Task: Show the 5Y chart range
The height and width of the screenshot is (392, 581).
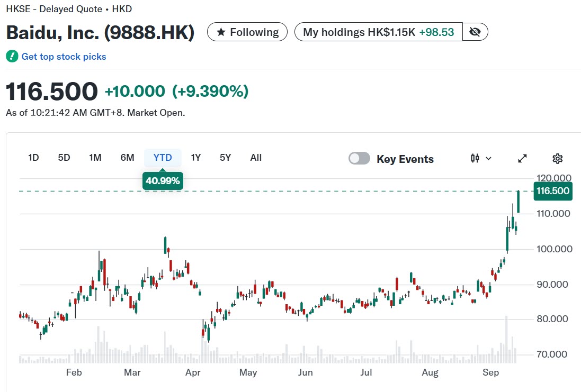Action: click(225, 158)
